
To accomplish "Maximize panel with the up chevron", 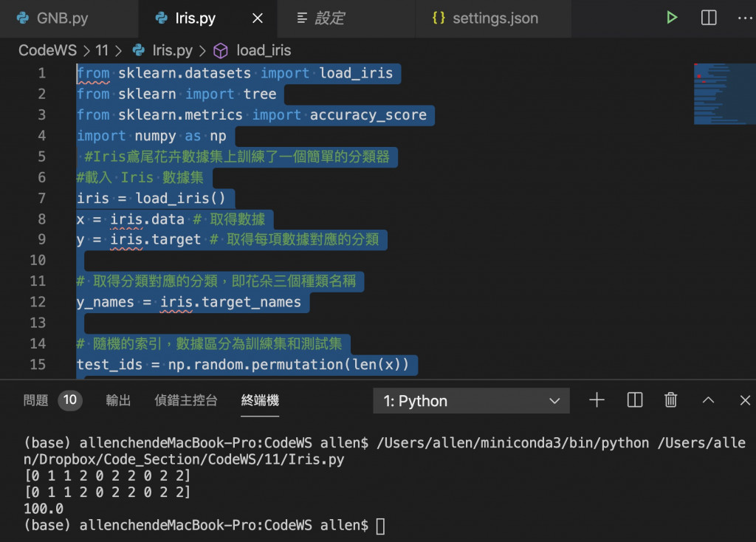I will coord(708,399).
